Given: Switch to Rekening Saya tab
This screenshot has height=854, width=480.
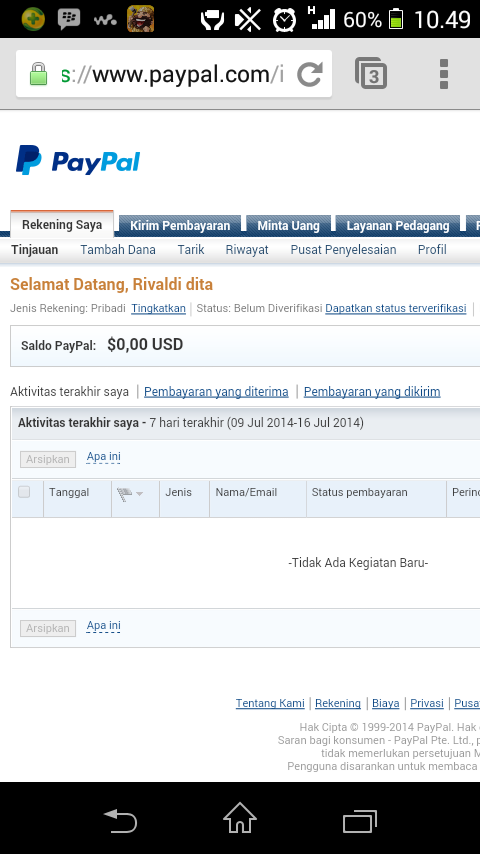Looking at the screenshot, I should click(x=62, y=224).
